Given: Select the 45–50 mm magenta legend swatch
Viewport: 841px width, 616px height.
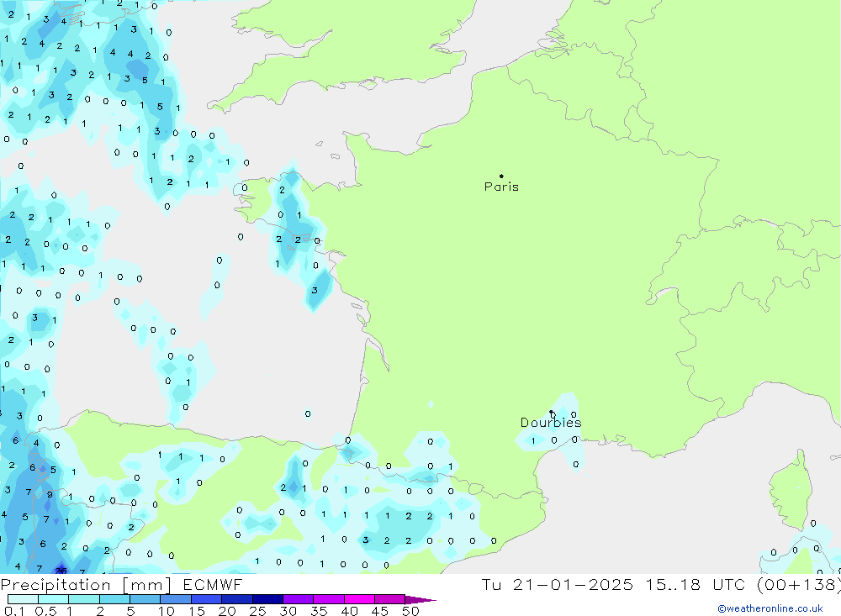Looking at the screenshot, I should coord(389,599).
